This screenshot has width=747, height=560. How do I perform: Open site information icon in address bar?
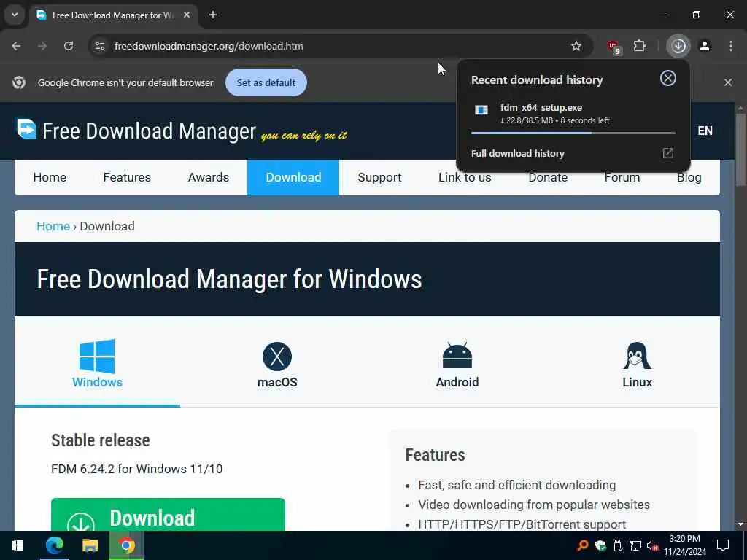99,46
